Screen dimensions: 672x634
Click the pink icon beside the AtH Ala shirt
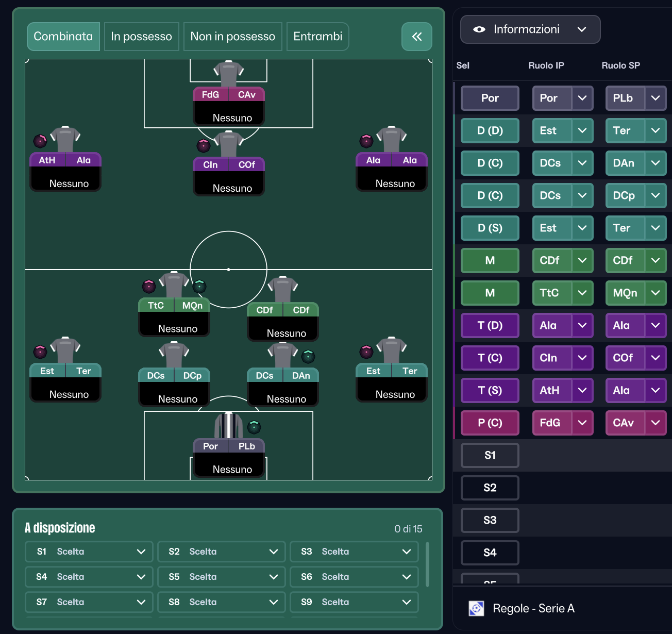40,141
